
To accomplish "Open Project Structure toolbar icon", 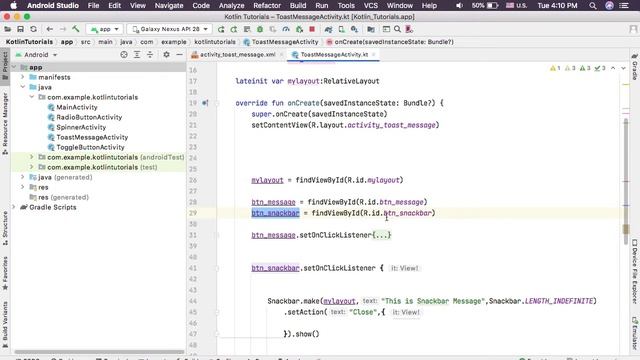I will pyautogui.click(x=371, y=29).
